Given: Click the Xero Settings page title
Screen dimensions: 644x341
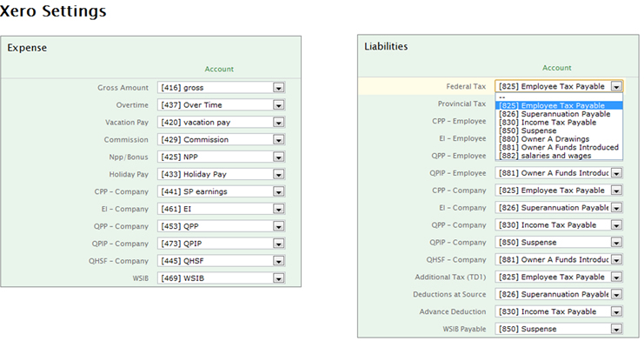Looking at the screenshot, I should coord(53,10).
